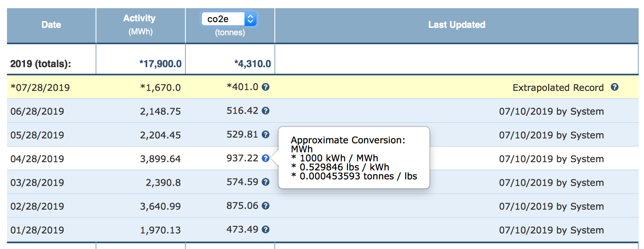Click the Date column header

(51, 25)
